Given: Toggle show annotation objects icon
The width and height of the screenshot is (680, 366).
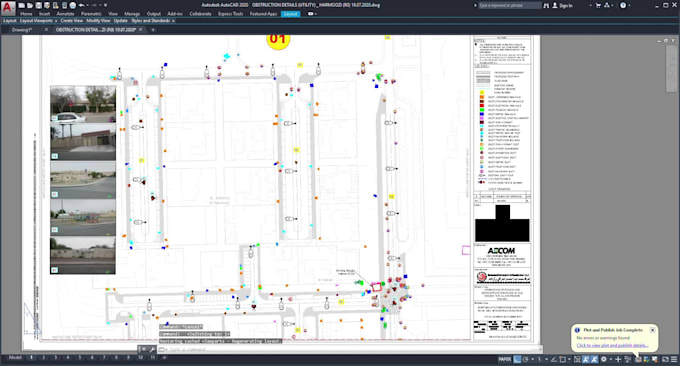Looking at the screenshot, I should 585,359.
